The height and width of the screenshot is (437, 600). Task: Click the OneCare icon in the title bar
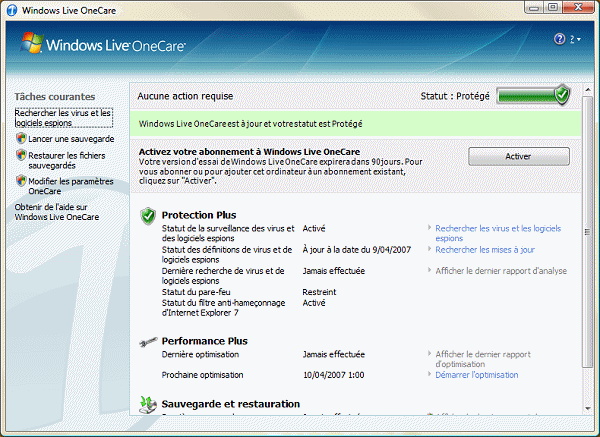(11, 10)
